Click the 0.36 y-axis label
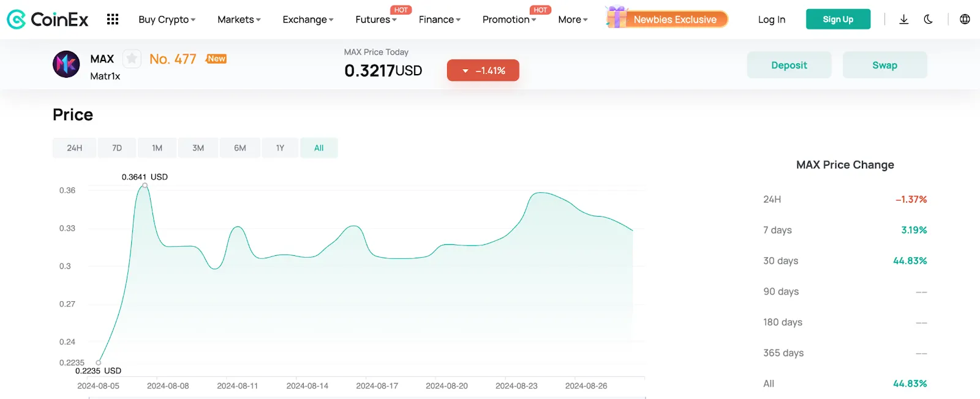980x399 pixels. [67, 190]
